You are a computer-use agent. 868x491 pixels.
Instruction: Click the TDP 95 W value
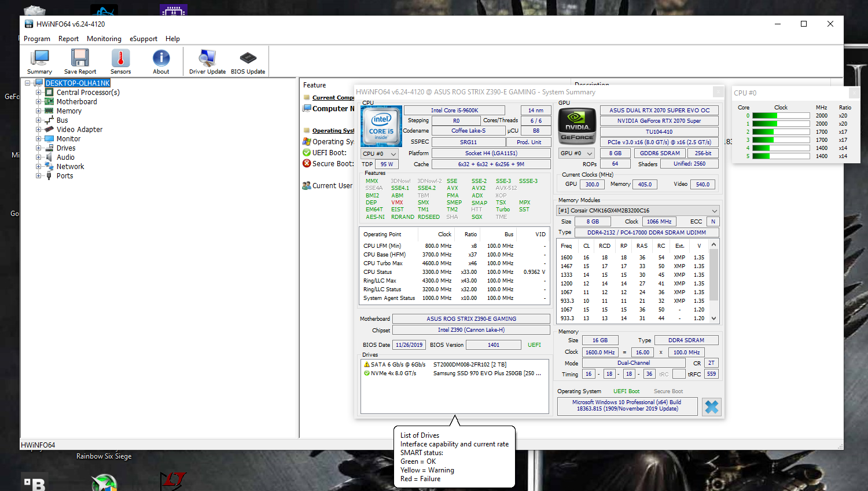click(387, 164)
